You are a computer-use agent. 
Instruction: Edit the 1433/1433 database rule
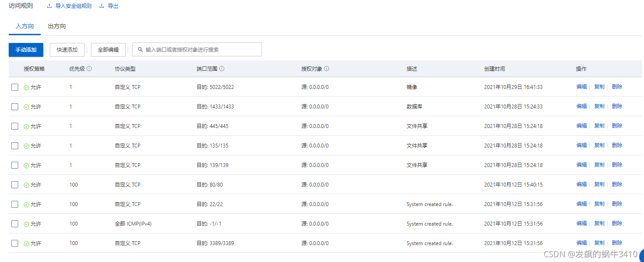coord(582,106)
